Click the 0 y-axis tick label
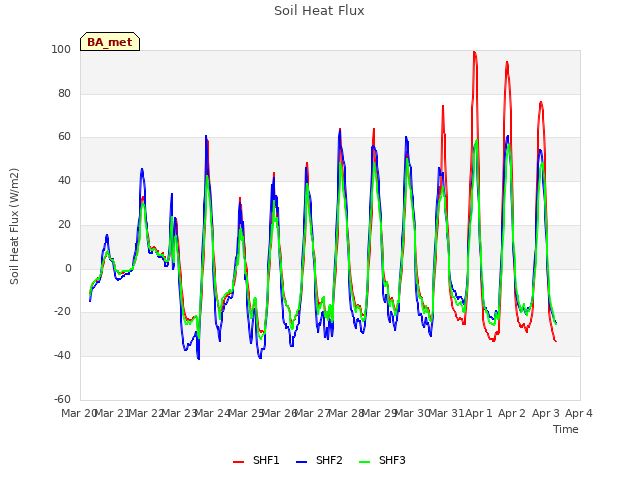The height and width of the screenshot is (480, 640). click(x=68, y=269)
